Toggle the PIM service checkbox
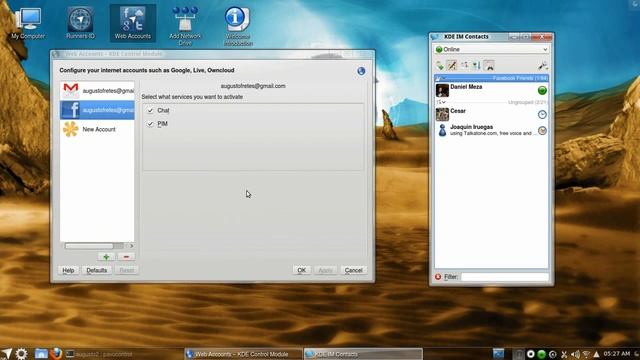640x360 pixels. [x=151, y=124]
